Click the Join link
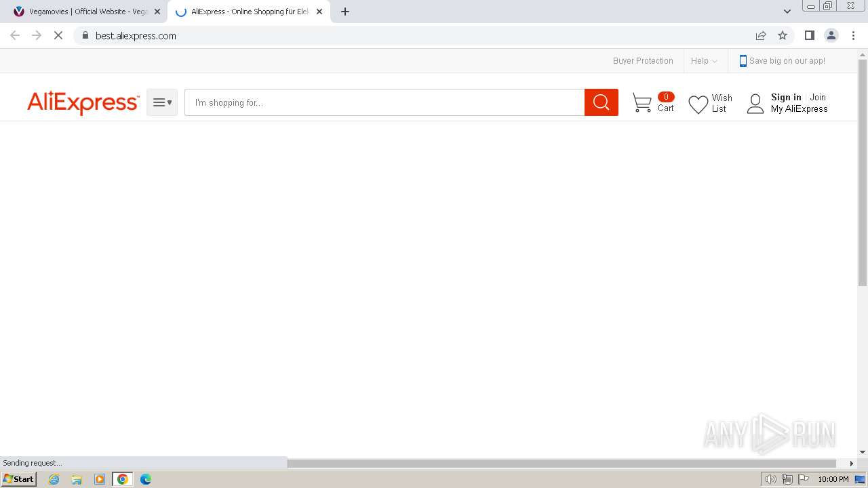Viewport: 868px width, 488px height. (818, 97)
